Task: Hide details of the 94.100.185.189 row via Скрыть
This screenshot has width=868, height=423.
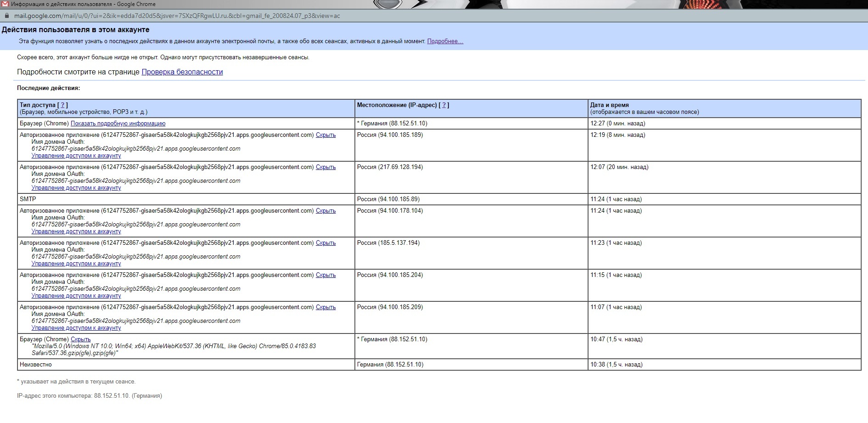Action: tap(325, 135)
